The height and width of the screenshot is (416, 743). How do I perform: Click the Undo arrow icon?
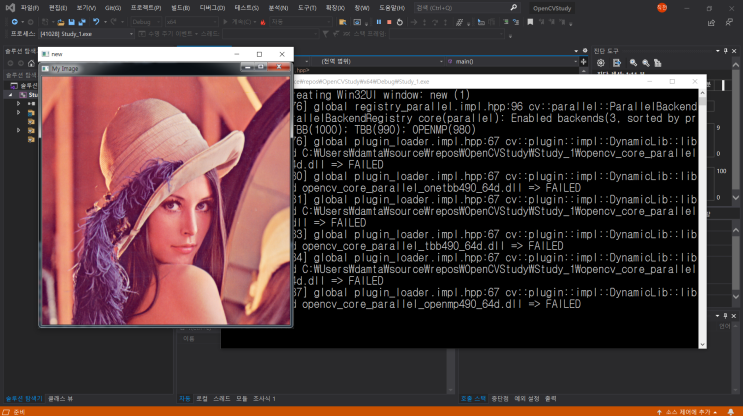coord(96,22)
